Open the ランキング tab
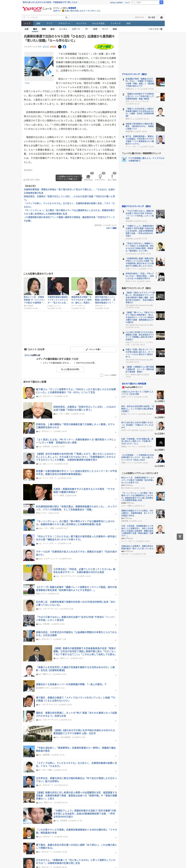The image size is (186, 868). [115, 24]
